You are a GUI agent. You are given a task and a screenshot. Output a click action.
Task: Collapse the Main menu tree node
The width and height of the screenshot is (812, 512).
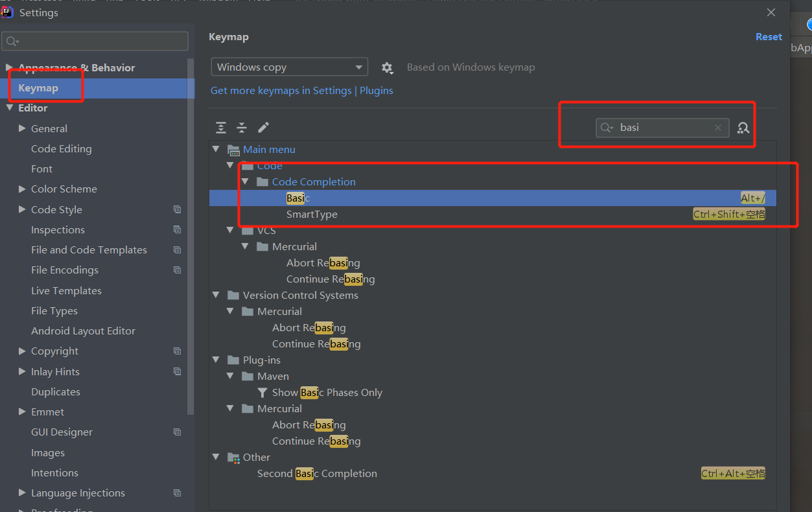click(216, 150)
